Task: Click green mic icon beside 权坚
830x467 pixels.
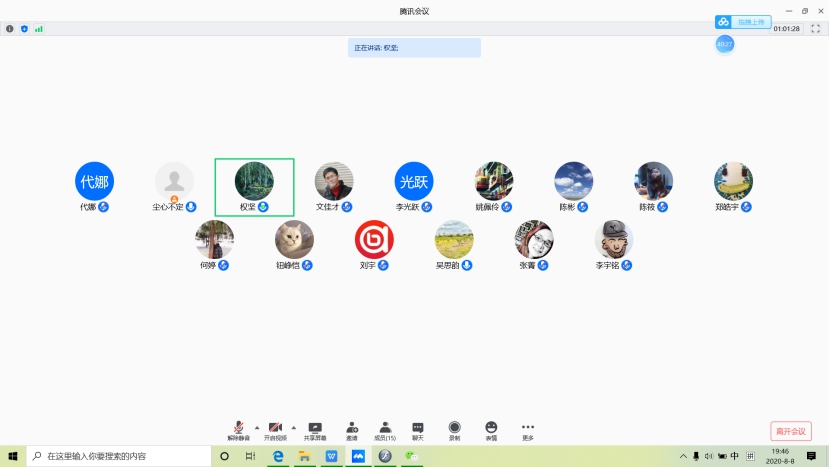Action: coord(263,206)
